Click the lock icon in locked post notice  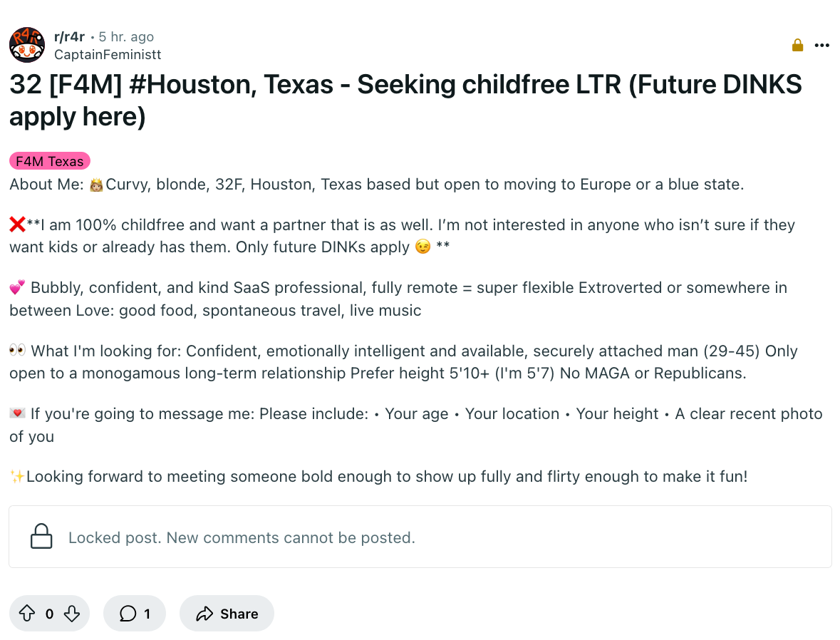point(41,537)
